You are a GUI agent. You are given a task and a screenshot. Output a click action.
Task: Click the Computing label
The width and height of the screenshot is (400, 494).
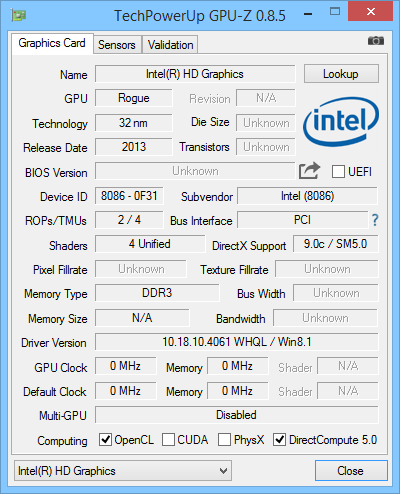coord(62,441)
